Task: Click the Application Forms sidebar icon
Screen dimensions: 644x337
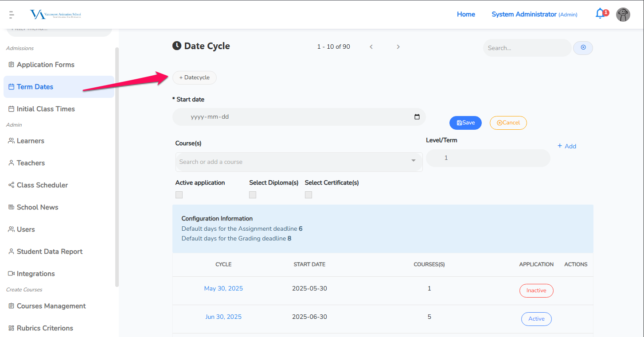Action: 12,65
